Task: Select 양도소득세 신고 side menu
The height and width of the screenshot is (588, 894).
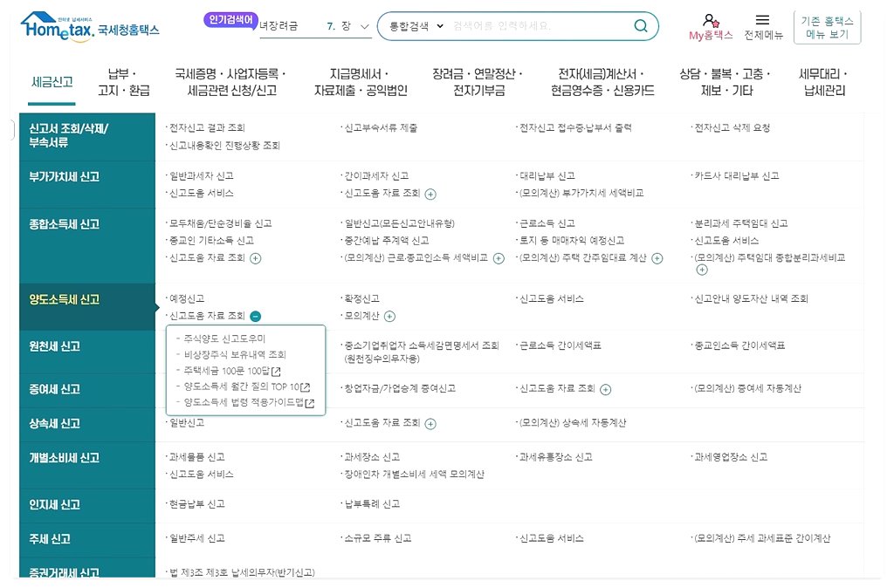Action: coord(87,306)
